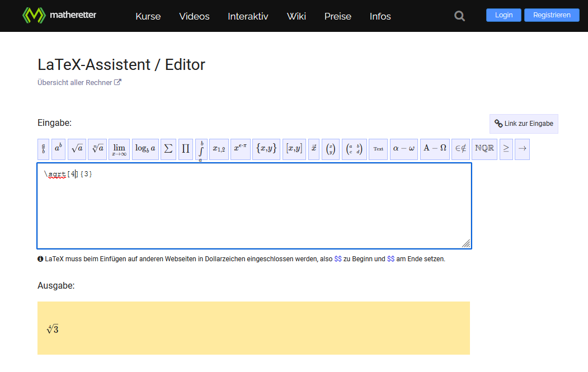The image size is (588, 372).
Task: Insert the product pi symbol
Action: [186, 149]
